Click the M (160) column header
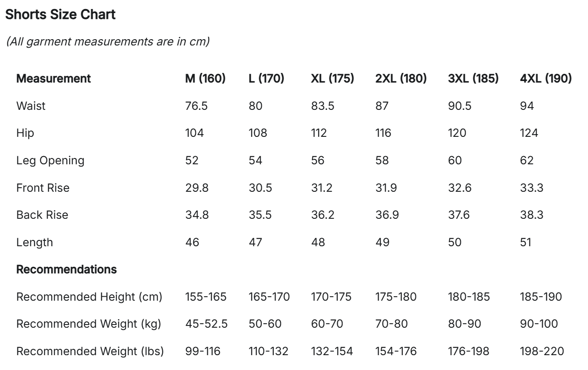Image resolution: width=588 pixels, height=370 pixels. (x=205, y=79)
